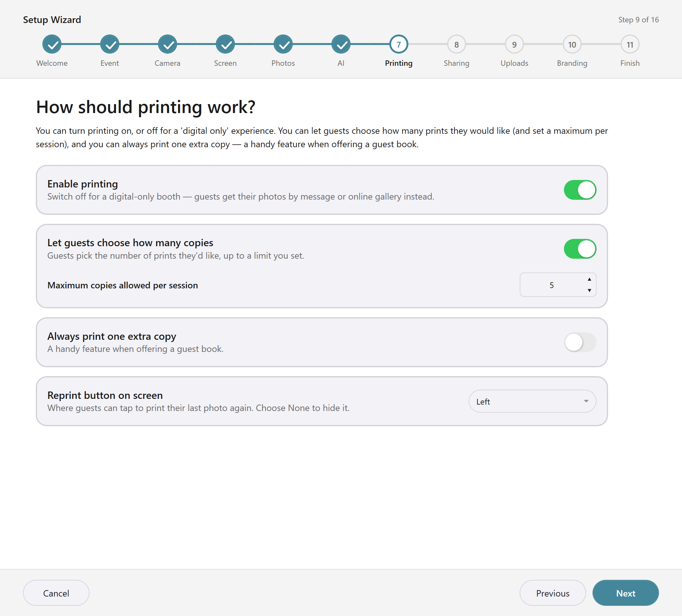Decrease maximum copies with the down arrow
The width and height of the screenshot is (682, 616).
click(589, 290)
